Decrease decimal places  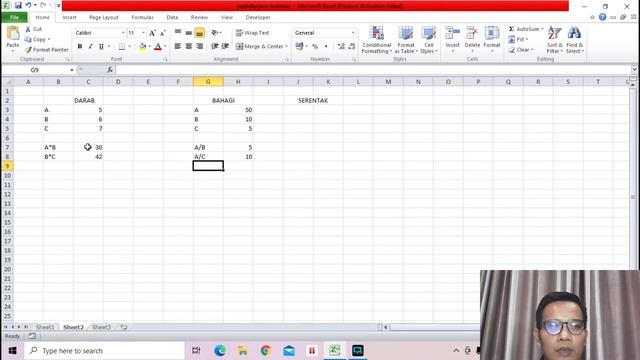[x=352, y=47]
